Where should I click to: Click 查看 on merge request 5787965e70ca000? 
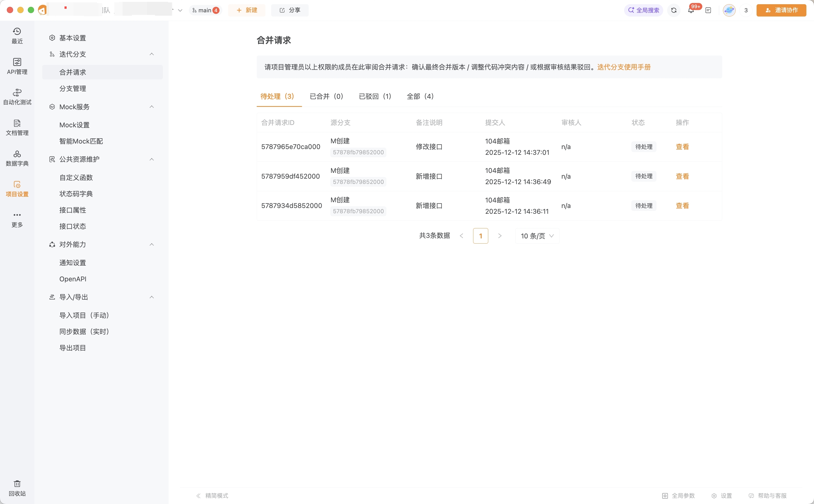pos(682,147)
